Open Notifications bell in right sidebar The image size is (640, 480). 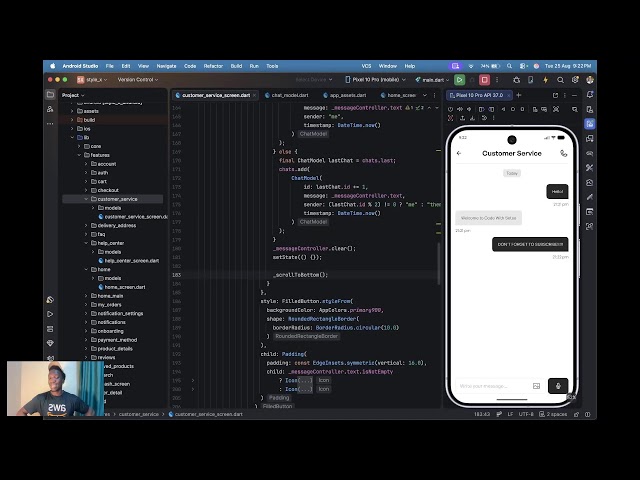(x=590, y=95)
